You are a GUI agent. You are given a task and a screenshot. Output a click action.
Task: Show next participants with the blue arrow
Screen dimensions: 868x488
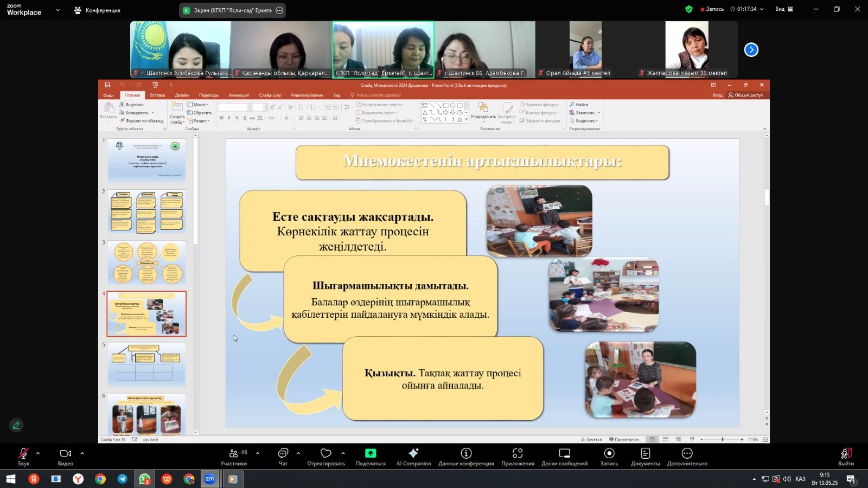click(751, 50)
